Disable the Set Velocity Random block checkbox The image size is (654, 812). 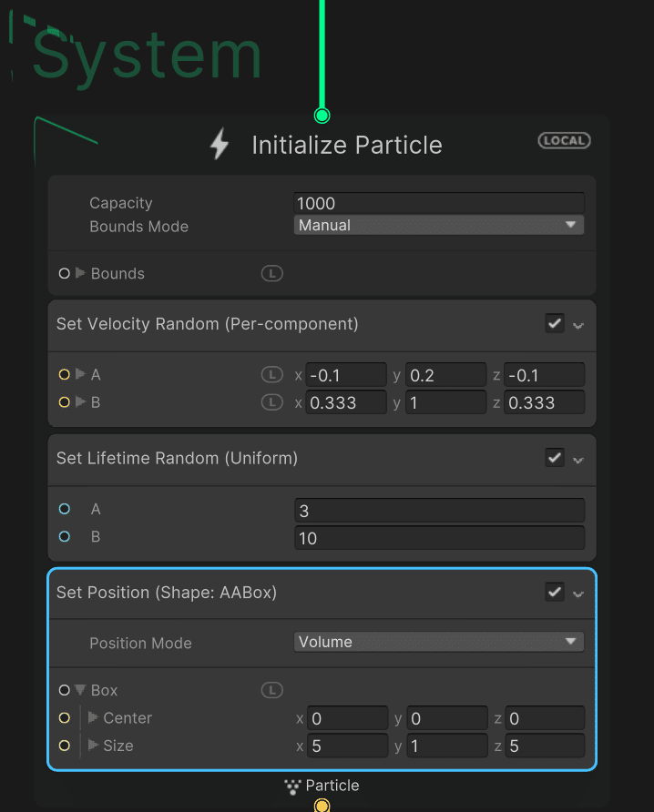[x=554, y=323]
